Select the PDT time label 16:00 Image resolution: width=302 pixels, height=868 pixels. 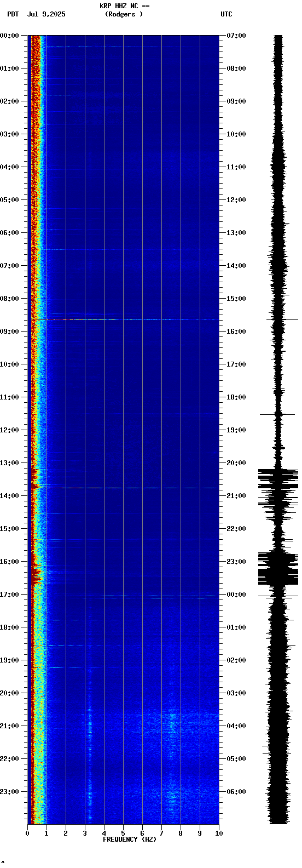[9, 562]
